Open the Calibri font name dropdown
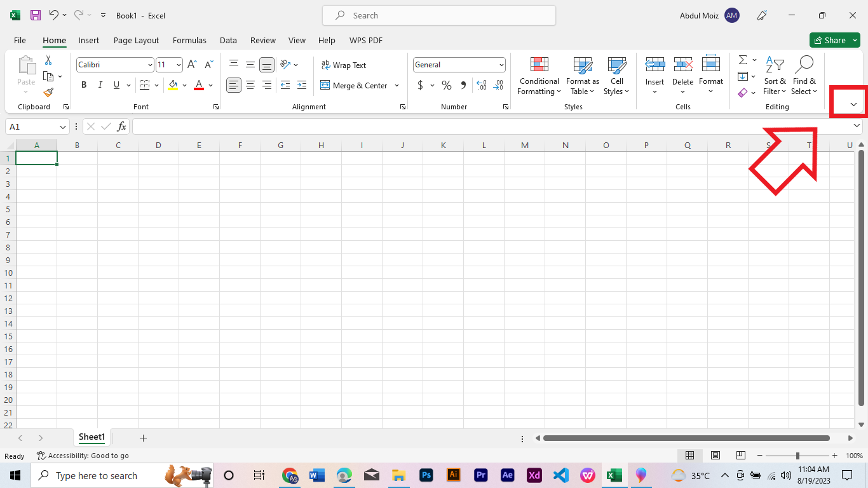Viewport: 868px width, 488px height. [x=150, y=65]
